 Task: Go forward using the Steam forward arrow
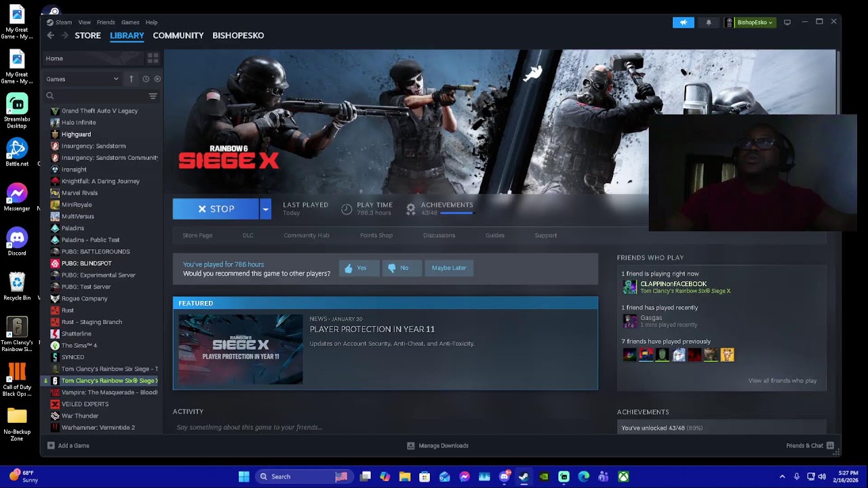coord(65,35)
